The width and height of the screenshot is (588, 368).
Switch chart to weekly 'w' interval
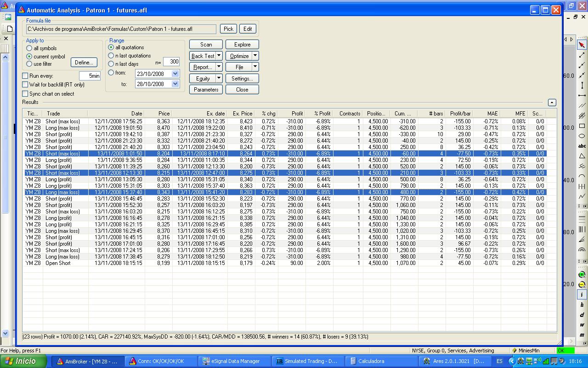pos(582,325)
